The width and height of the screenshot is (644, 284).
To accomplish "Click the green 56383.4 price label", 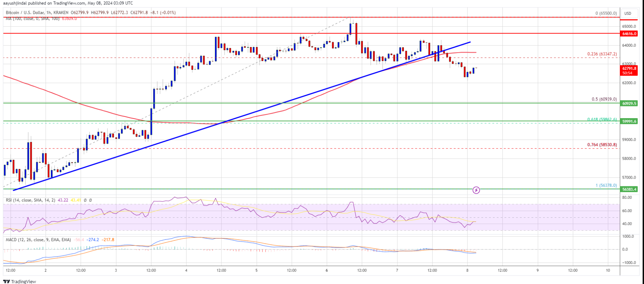I will pyautogui.click(x=629, y=189).
